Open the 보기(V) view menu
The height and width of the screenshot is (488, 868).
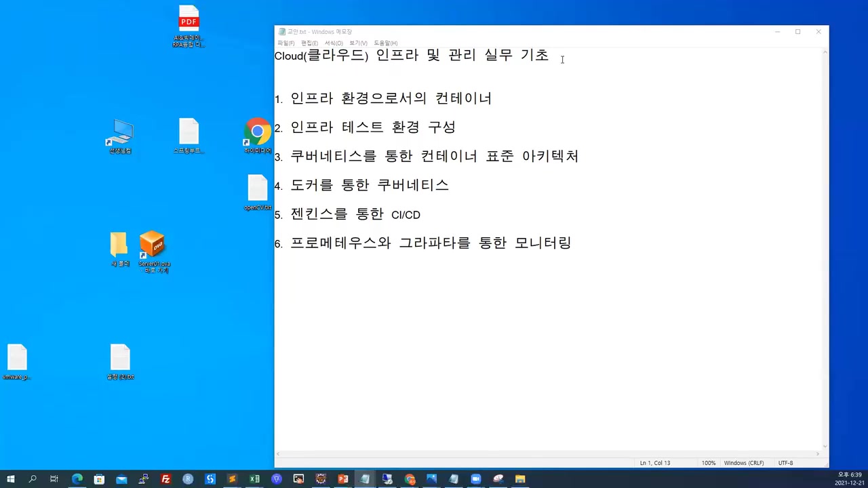357,43
